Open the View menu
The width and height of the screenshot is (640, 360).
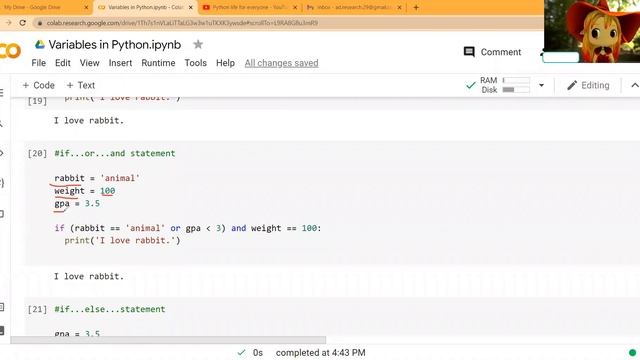pyautogui.click(x=89, y=63)
